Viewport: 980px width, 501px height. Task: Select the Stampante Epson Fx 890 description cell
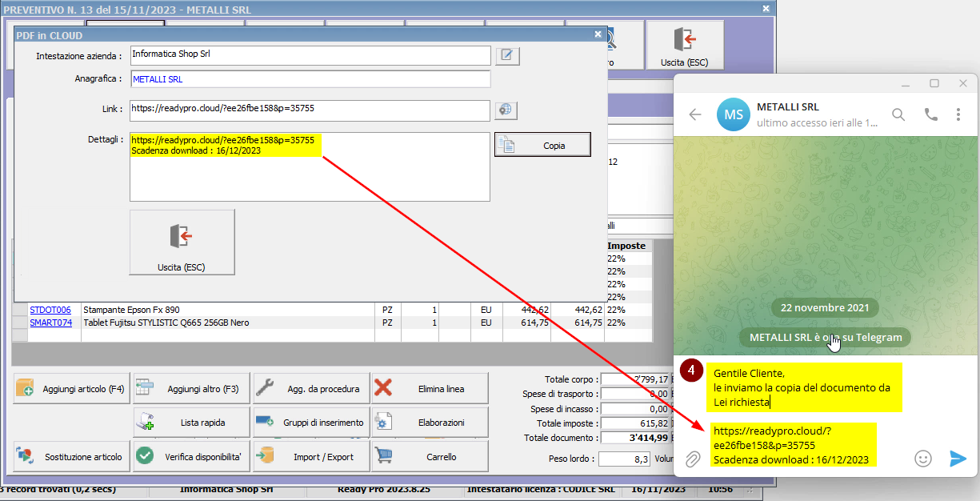(227, 310)
